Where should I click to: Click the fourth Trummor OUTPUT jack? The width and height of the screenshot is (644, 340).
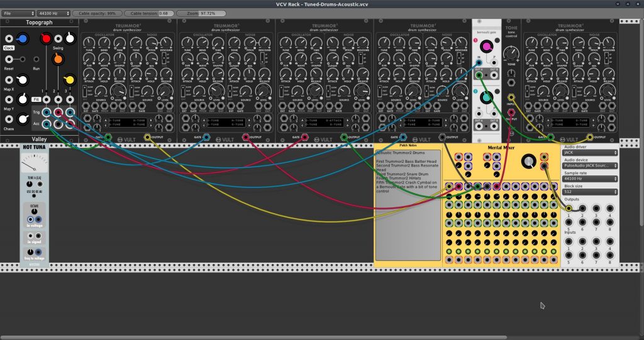[x=442, y=137]
